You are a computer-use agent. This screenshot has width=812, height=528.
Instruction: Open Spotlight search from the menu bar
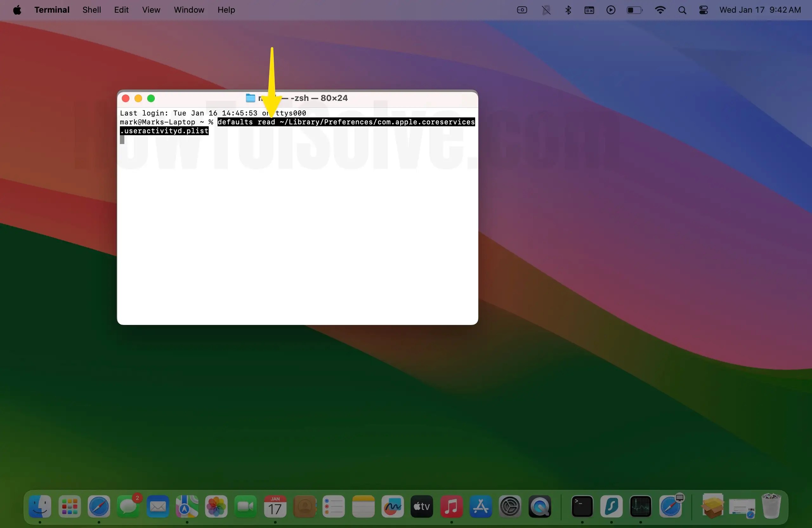click(x=682, y=10)
